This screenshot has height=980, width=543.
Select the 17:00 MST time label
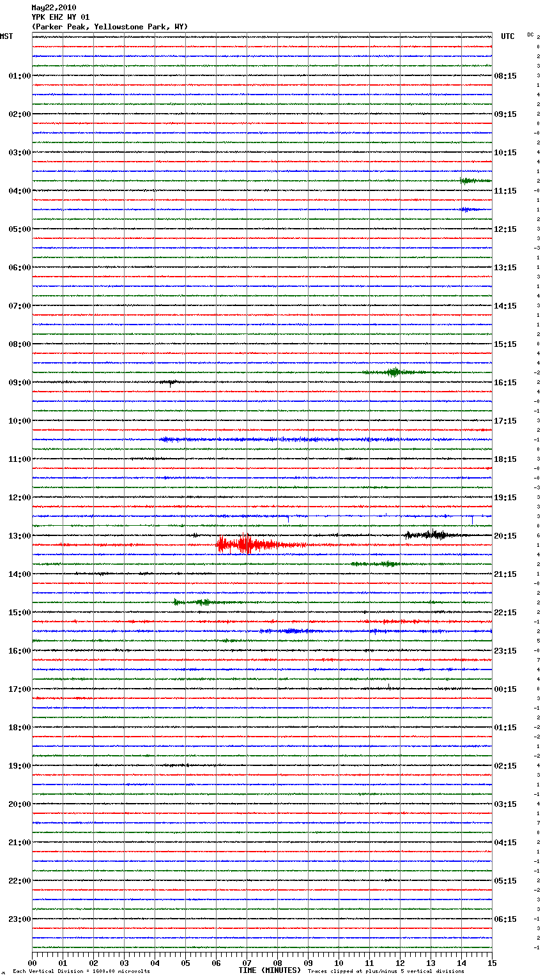(x=20, y=689)
